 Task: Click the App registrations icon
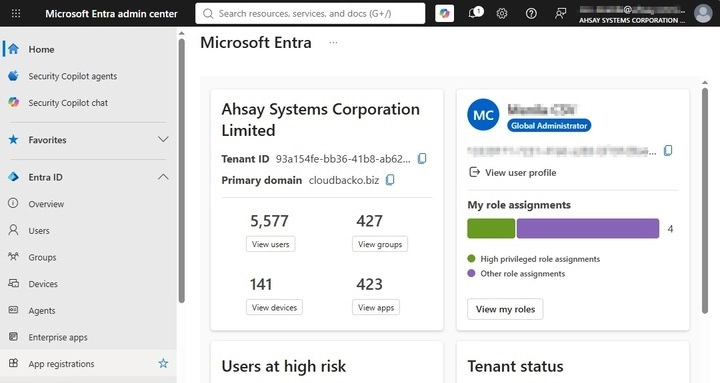(13, 363)
